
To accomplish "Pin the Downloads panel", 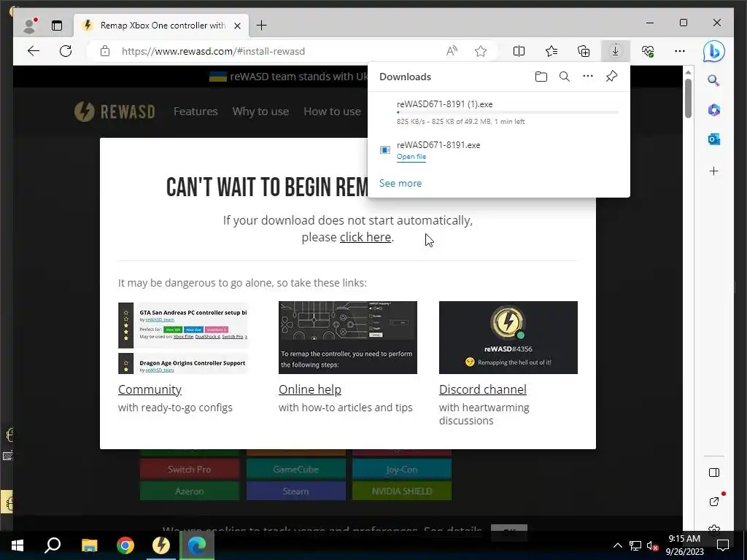I will (612, 77).
